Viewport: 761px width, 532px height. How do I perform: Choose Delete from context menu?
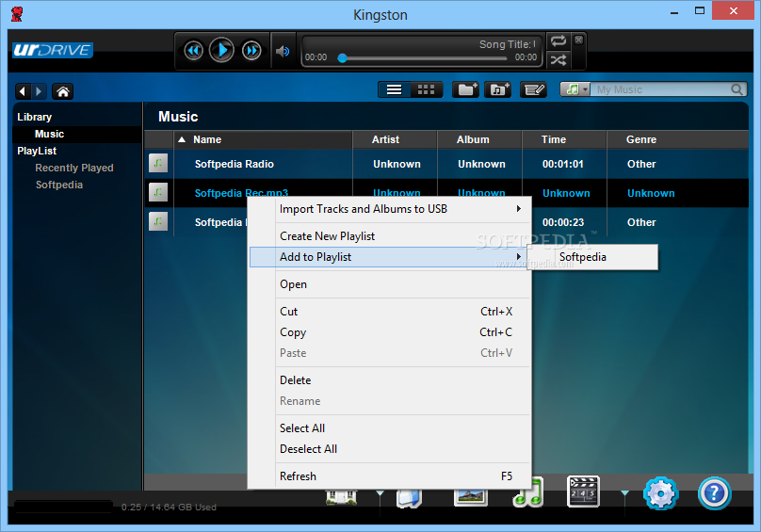click(390, 380)
